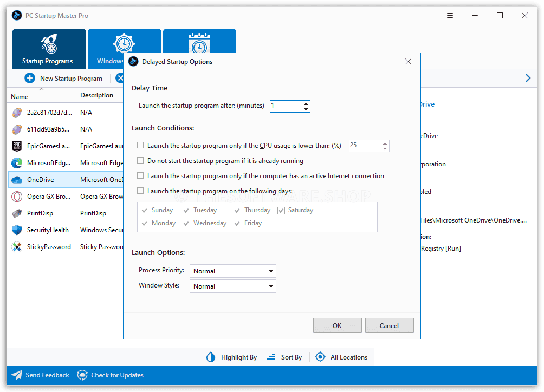Decrease CPU usage percent with down arrow
The image size is (544, 392).
click(x=385, y=149)
